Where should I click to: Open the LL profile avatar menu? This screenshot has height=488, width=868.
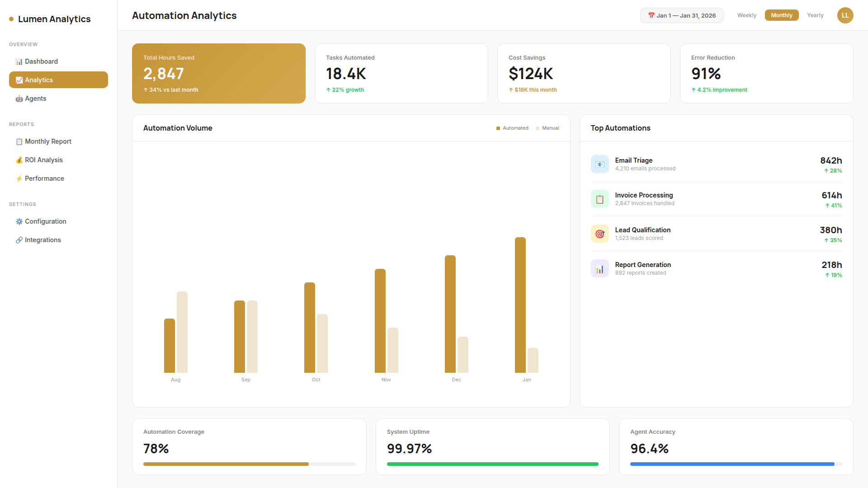coord(845,15)
